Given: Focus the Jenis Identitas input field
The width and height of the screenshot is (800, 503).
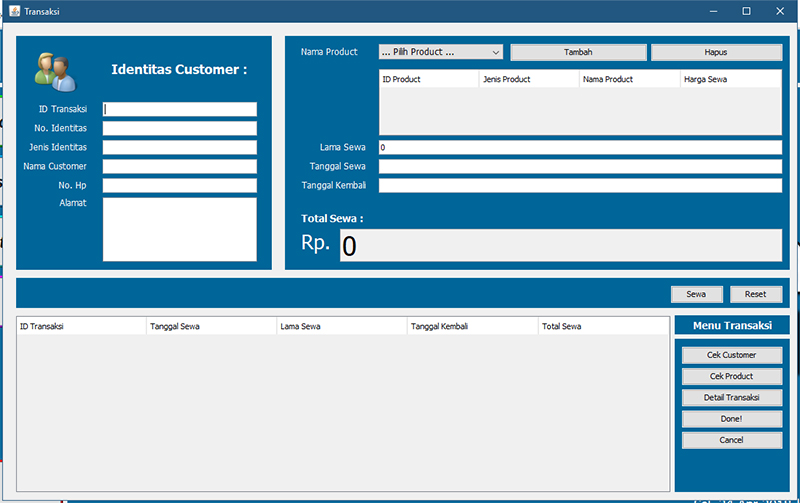Looking at the screenshot, I should click(x=180, y=147).
